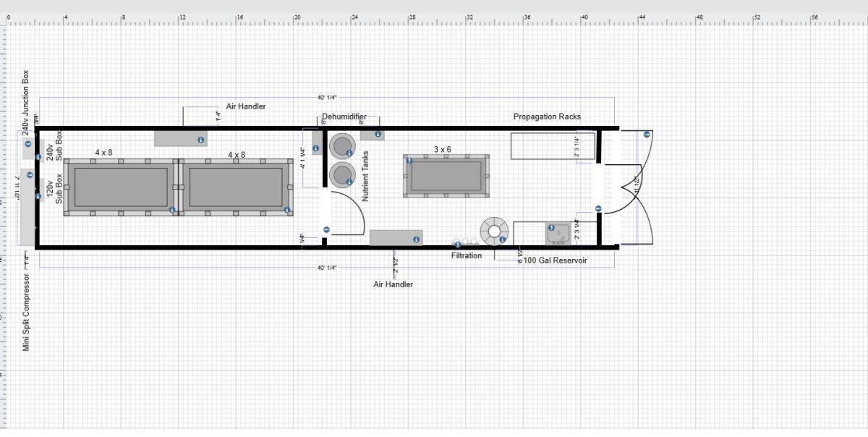Screen dimensions: 868x437
Task: Open the info icon on the 240v Junction Box
Action: pyautogui.click(x=27, y=143)
